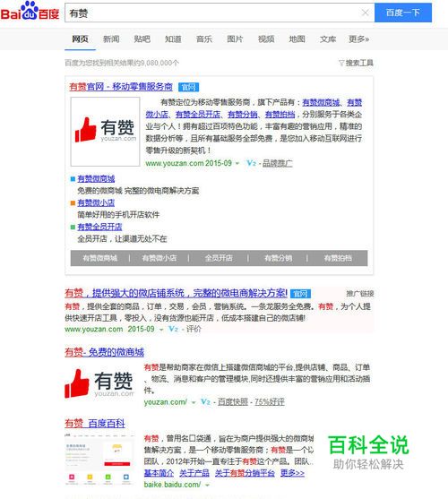Viewport: 448px width, 499px height.
Task: Open 有赞官网 - 移动零售服务商 result title
Action: (121, 87)
